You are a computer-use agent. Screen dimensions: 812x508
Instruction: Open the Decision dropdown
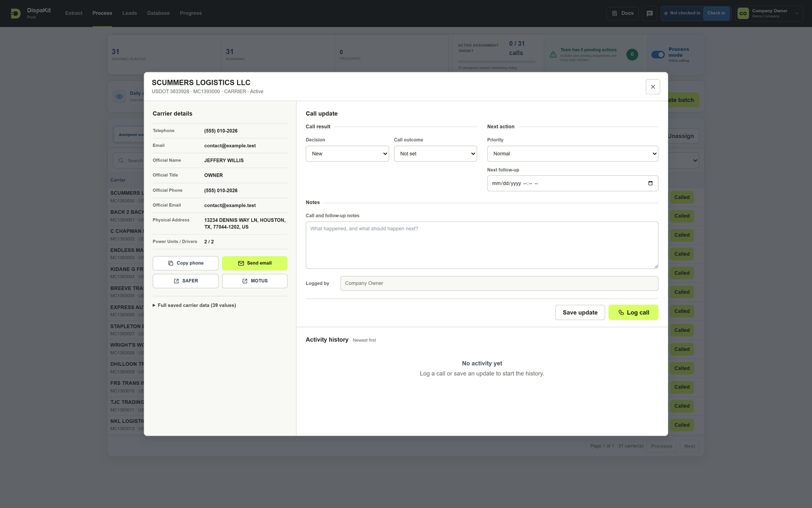coord(347,153)
